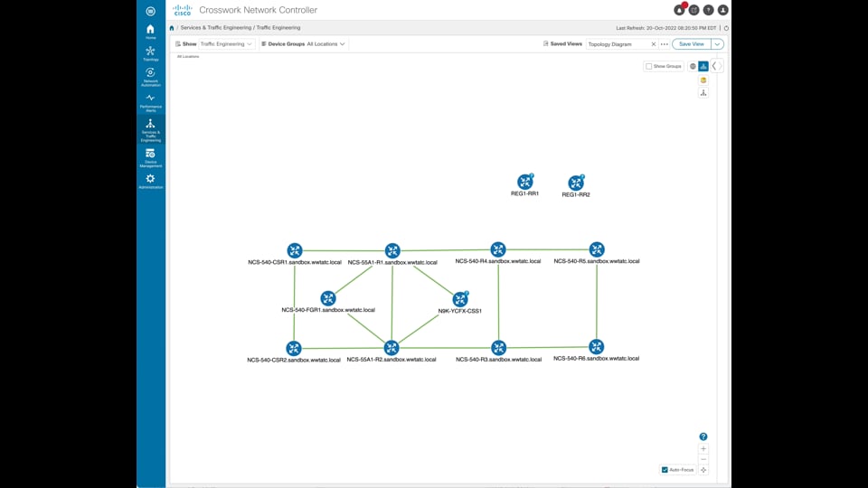
Task: Select the NCS-540-R5 router node
Action: (x=597, y=249)
